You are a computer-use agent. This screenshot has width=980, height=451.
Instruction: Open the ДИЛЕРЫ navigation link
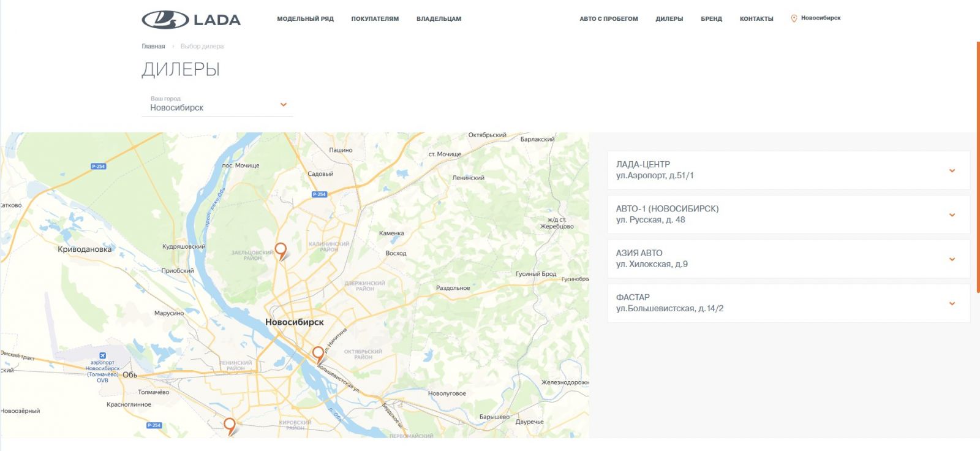[x=669, y=19]
